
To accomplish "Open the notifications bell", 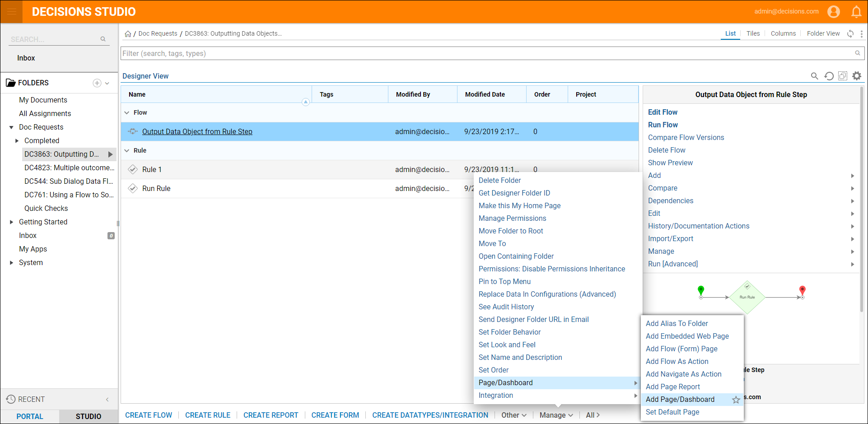I will [856, 12].
